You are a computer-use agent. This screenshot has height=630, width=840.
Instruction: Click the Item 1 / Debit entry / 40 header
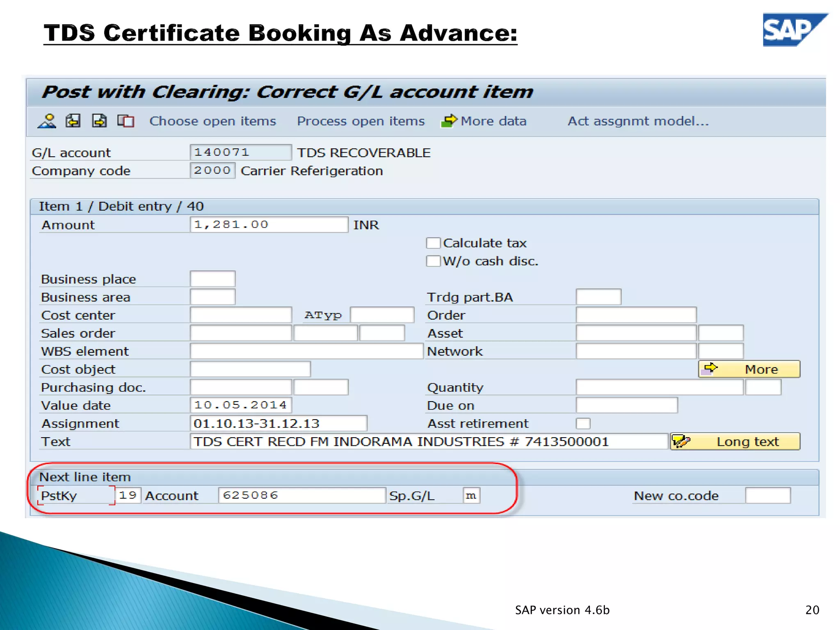[x=121, y=206]
